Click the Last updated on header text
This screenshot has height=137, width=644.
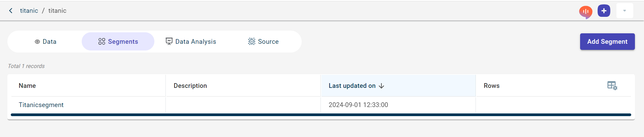coord(352,86)
